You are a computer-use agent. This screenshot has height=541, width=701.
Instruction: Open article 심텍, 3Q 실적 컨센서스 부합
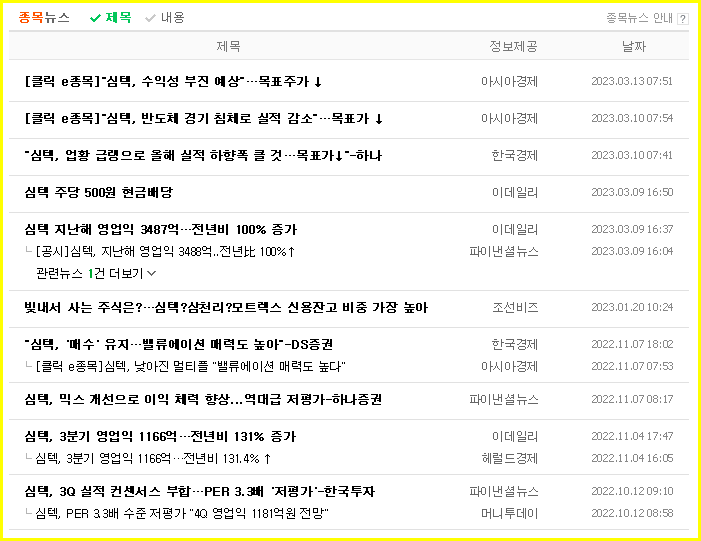199,492
